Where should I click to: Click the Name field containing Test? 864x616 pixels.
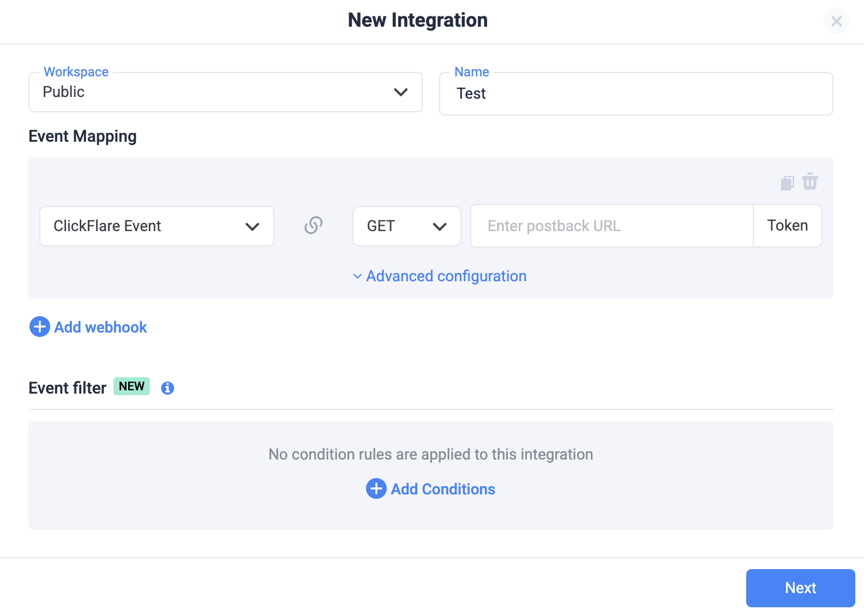635,94
